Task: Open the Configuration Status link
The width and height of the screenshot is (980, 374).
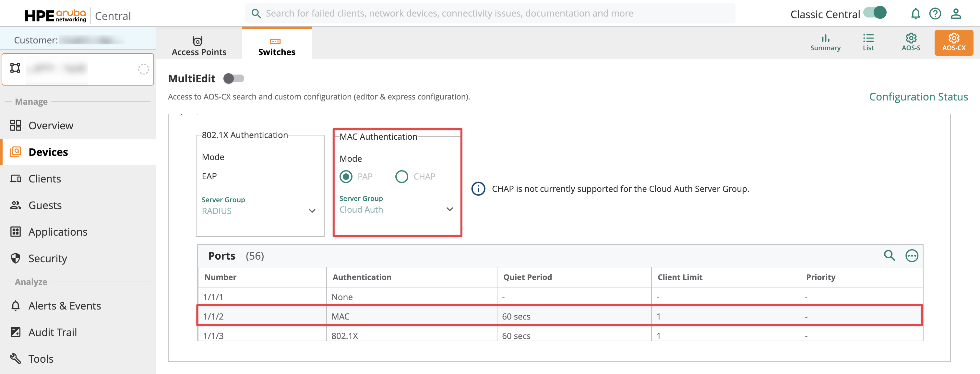Action: pyautogui.click(x=918, y=97)
